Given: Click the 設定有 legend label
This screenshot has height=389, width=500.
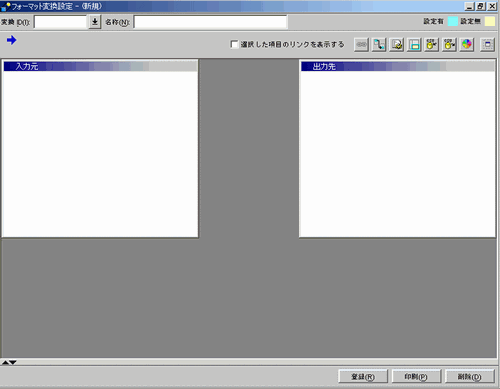Looking at the screenshot, I should [434, 21].
